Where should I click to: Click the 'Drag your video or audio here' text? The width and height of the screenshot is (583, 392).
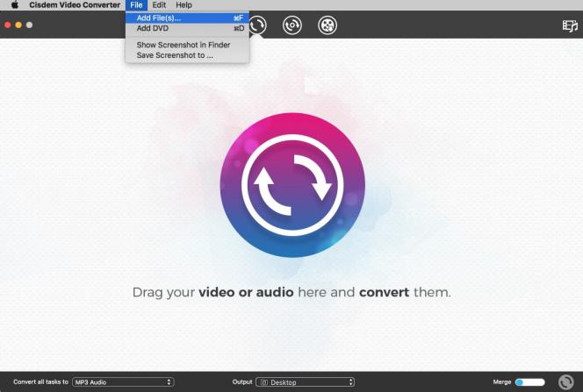tap(291, 292)
